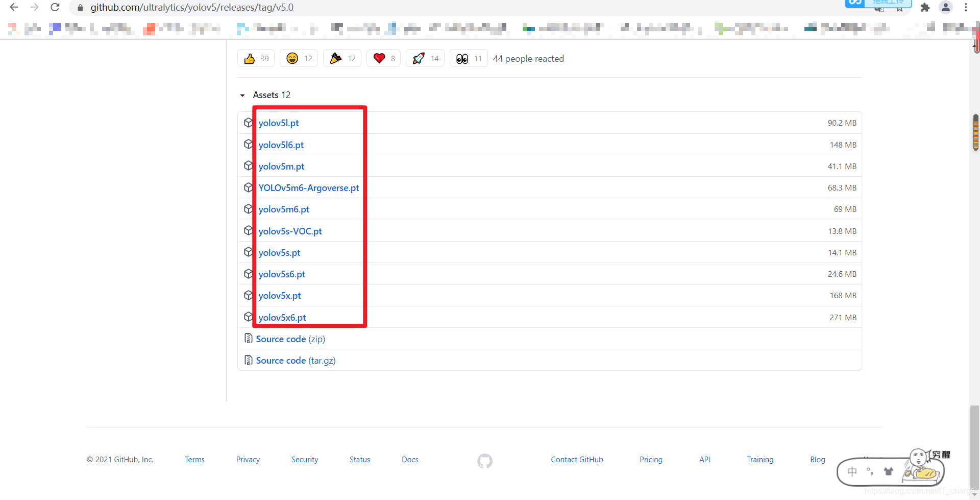Image resolution: width=980 pixels, height=500 pixels.
Task: Toggle the eyes reaction with 11
Action: [x=469, y=58]
